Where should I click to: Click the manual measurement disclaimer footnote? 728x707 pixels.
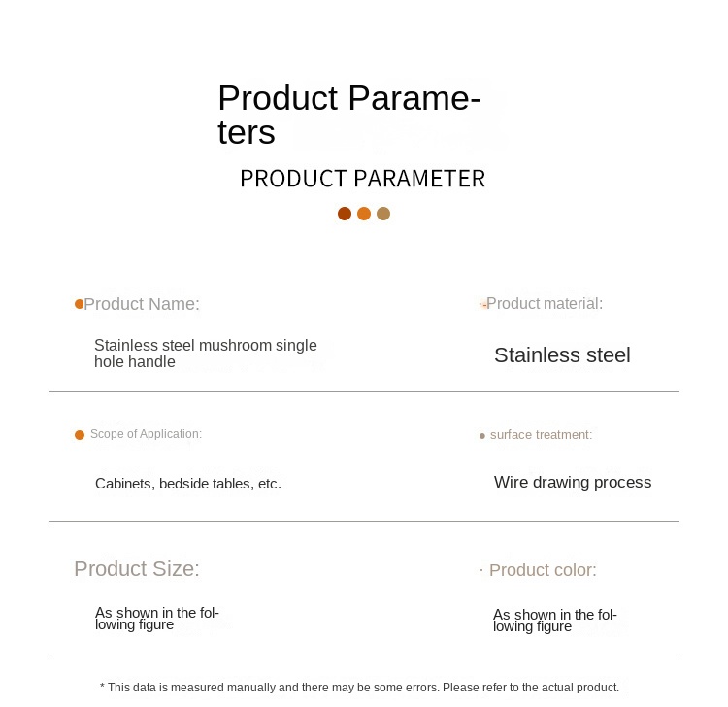pos(359,688)
